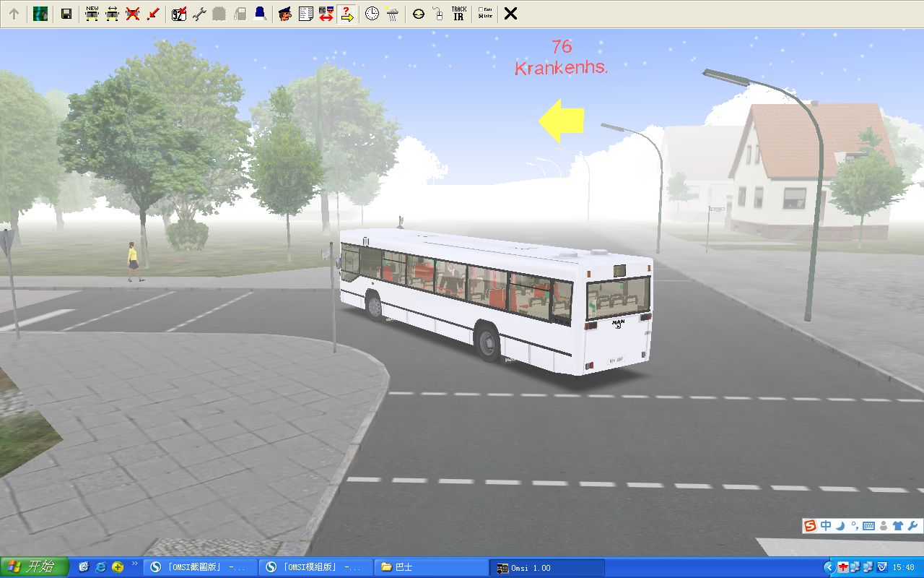This screenshot has height=578, width=924.
Task: Switch to the 「OMSI模組版」 taskbar window
Action: [316, 567]
